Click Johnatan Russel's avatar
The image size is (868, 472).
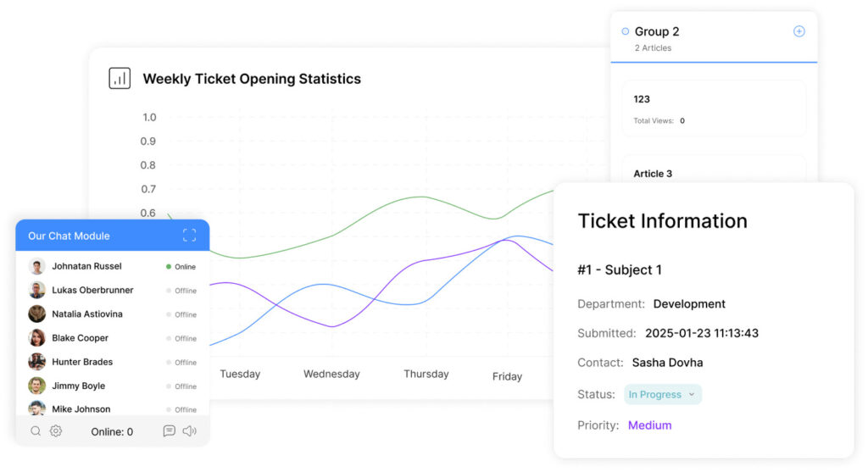coord(36,266)
